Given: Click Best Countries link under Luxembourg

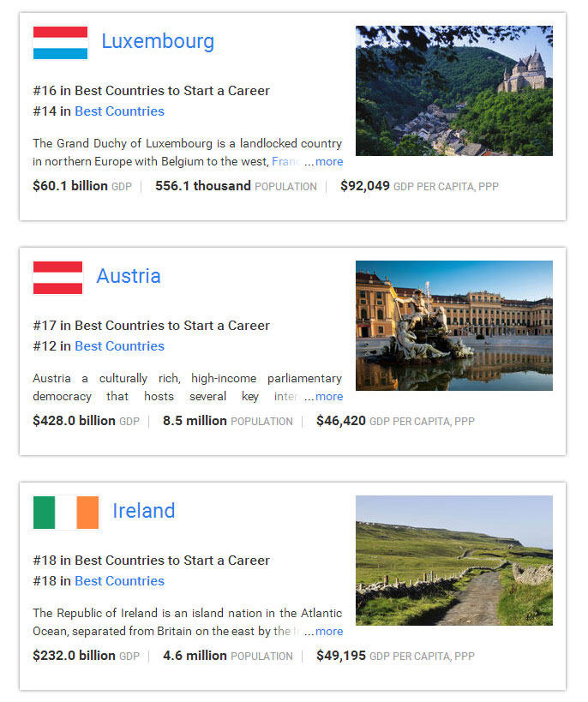Looking at the screenshot, I should click(119, 111).
